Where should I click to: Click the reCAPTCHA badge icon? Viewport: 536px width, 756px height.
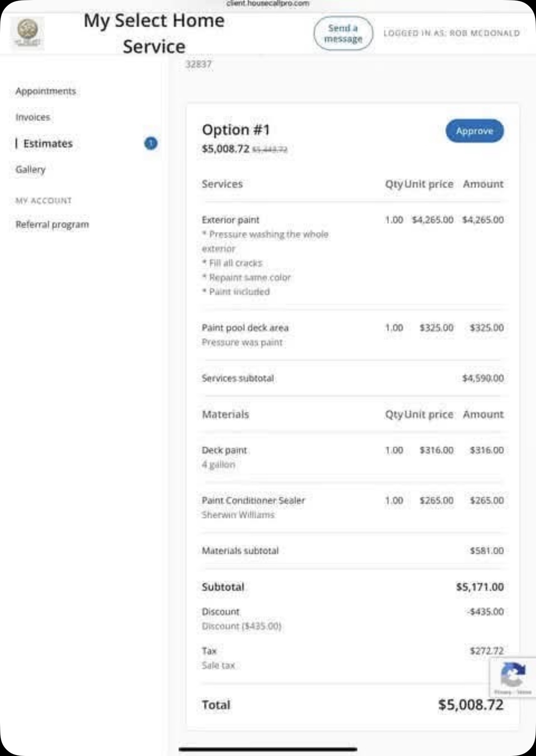tap(512, 675)
